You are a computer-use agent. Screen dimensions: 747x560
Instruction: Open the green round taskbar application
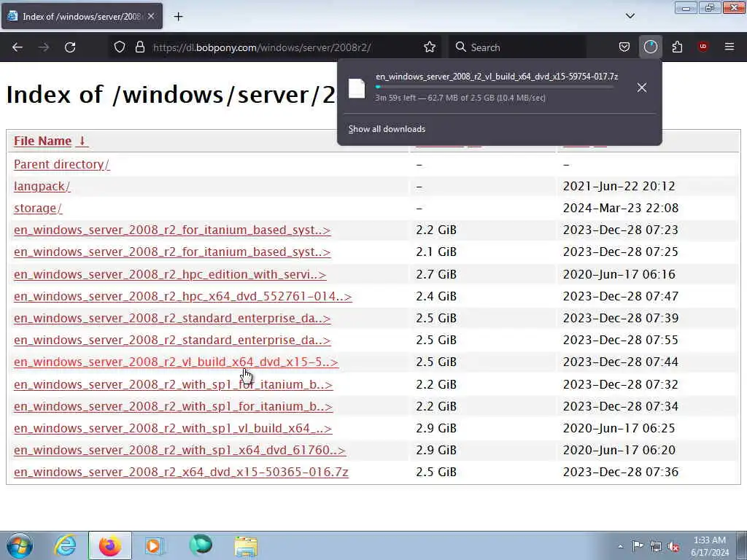201,545
